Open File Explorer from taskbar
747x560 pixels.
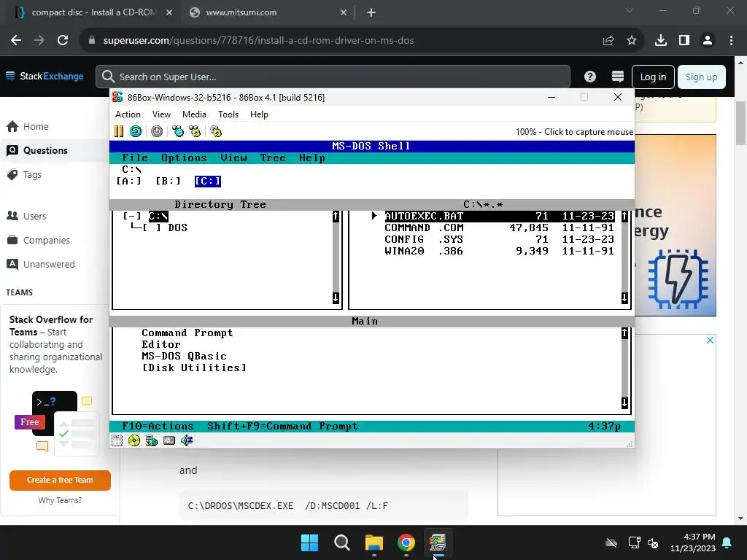click(374, 542)
